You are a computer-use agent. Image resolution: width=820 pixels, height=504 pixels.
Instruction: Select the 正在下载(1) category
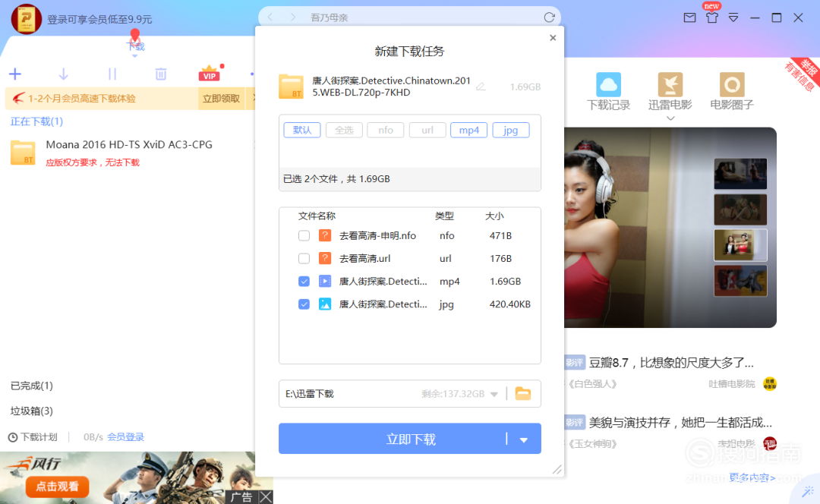point(36,121)
